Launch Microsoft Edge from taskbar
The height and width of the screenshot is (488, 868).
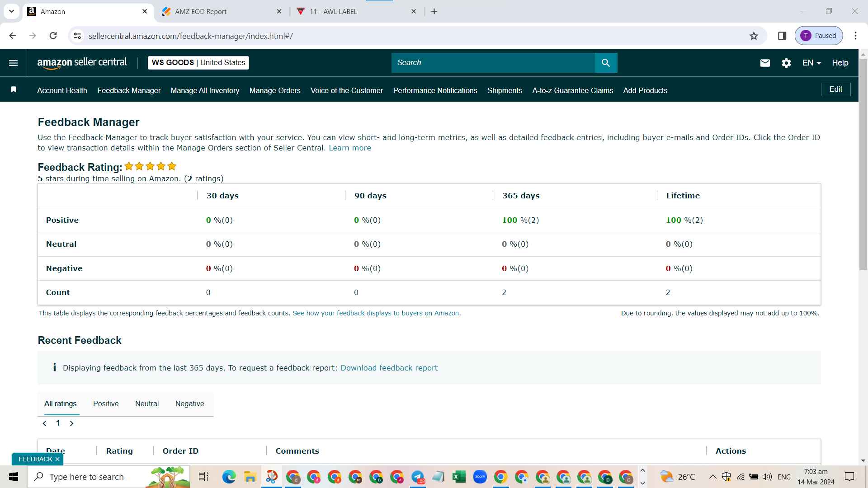pyautogui.click(x=229, y=477)
